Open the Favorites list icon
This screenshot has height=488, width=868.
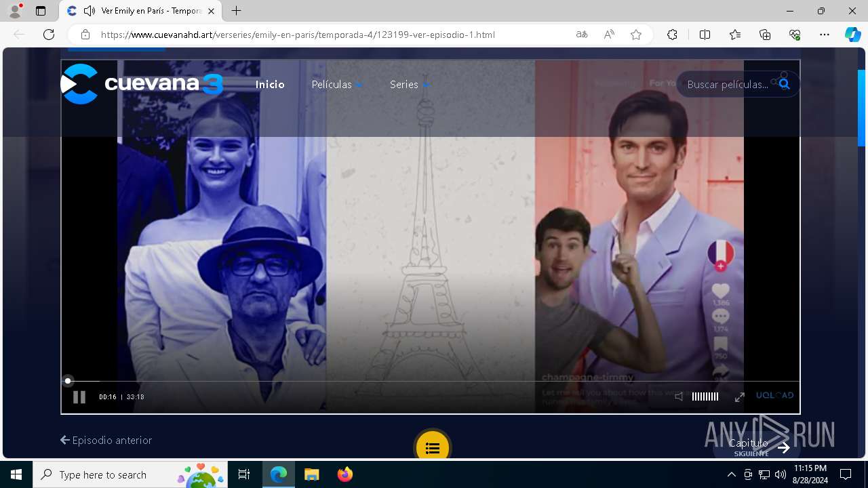pos(735,35)
